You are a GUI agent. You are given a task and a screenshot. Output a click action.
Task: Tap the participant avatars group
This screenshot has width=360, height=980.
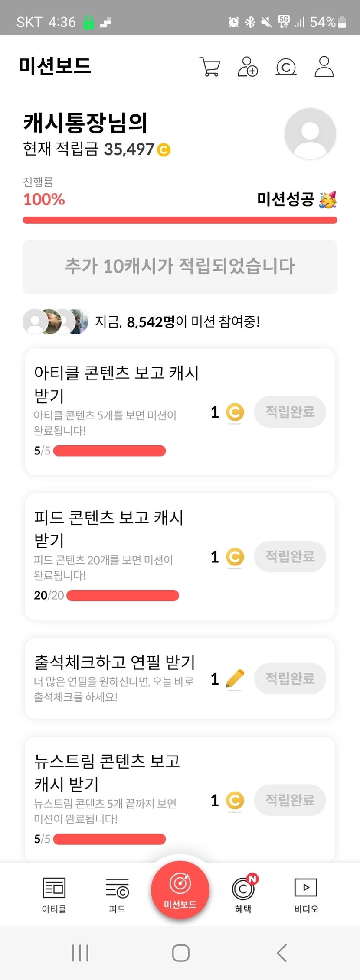[56, 321]
